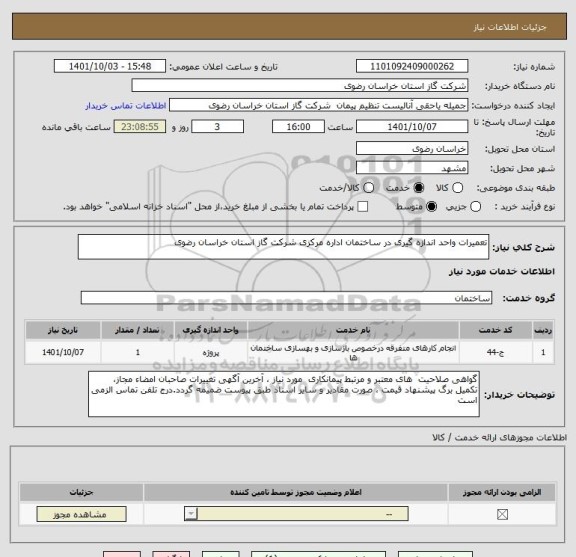Image resolution: width=576 pixels, height=557 pixels.
Task: Click the delivery province خراسان رضوی field
Action: tap(412, 148)
